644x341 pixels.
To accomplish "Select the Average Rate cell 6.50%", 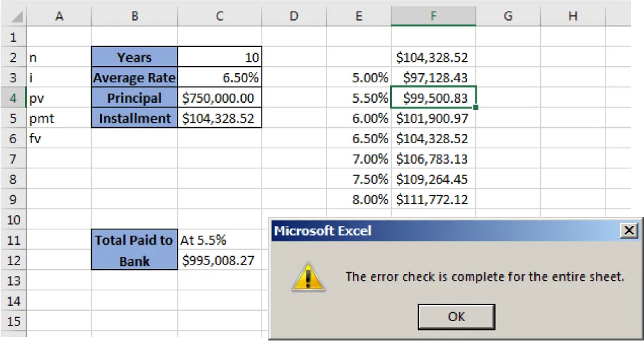I will pyautogui.click(x=219, y=78).
